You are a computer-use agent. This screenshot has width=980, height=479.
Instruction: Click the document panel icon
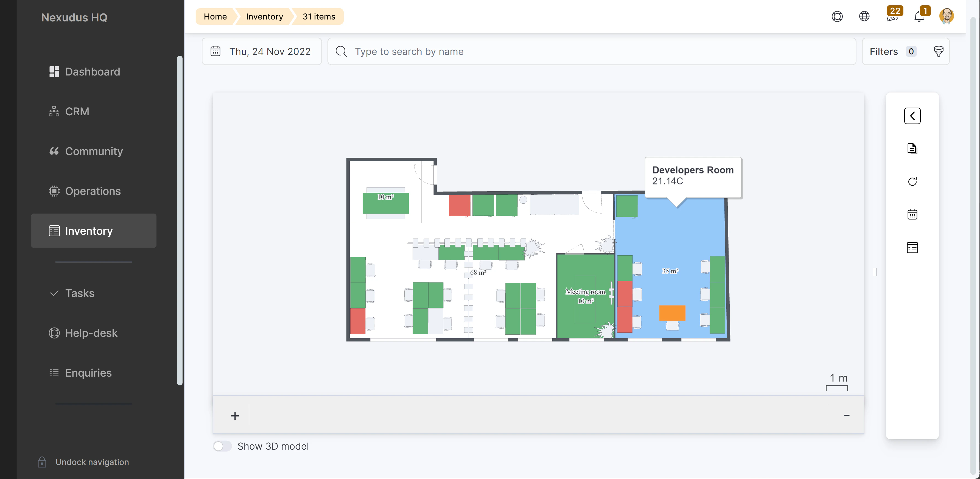click(x=913, y=149)
